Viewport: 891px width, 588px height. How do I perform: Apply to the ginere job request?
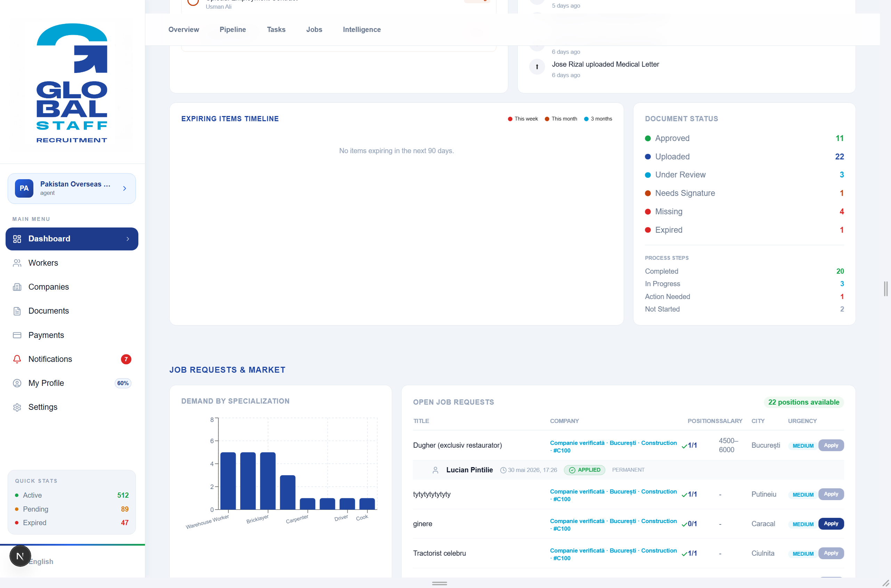pos(831,523)
